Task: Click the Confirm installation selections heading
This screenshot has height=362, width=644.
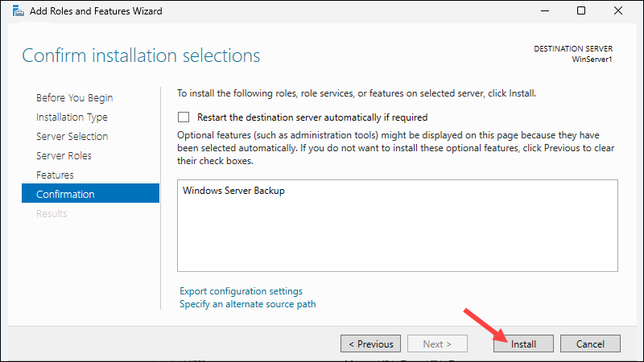Action: tap(141, 56)
